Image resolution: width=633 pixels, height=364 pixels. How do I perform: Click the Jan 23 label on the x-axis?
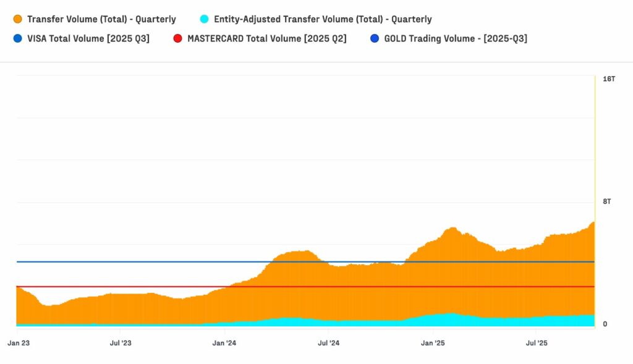[19, 342]
